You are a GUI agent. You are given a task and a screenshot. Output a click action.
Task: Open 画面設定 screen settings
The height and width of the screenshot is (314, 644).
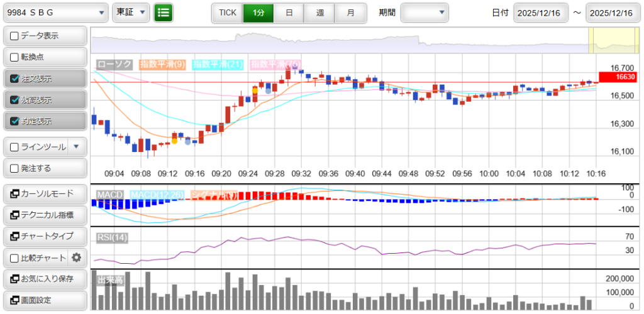click(44, 300)
